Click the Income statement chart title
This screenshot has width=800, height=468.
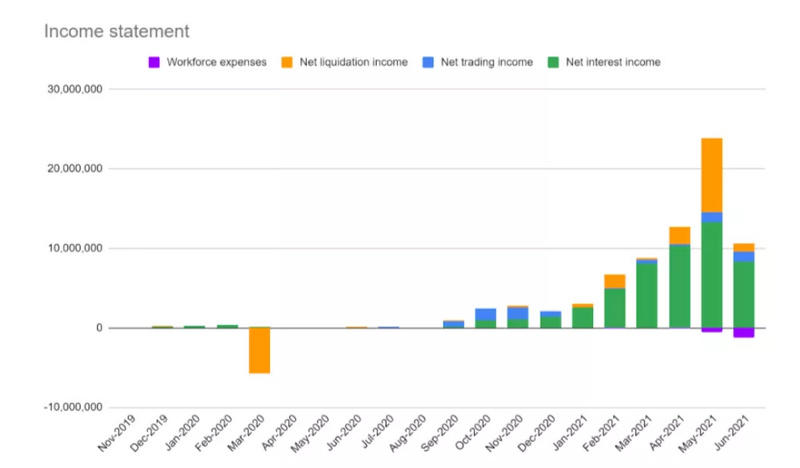coord(116,31)
